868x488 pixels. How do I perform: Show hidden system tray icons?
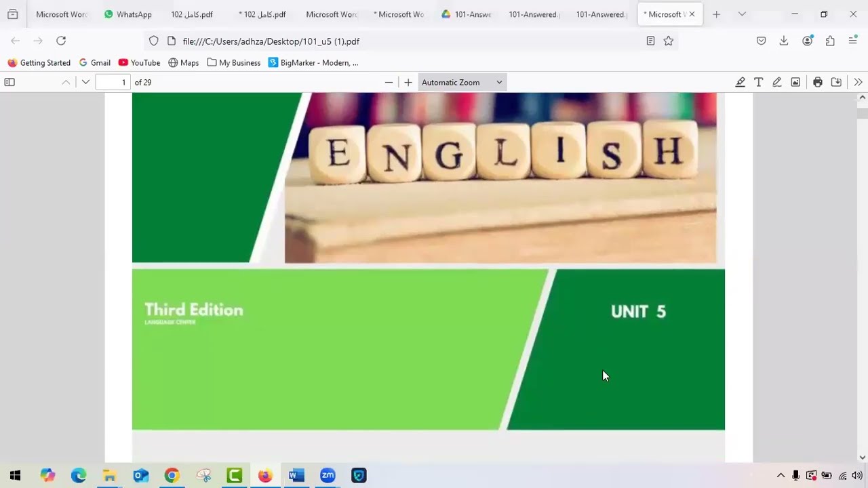pos(781,476)
